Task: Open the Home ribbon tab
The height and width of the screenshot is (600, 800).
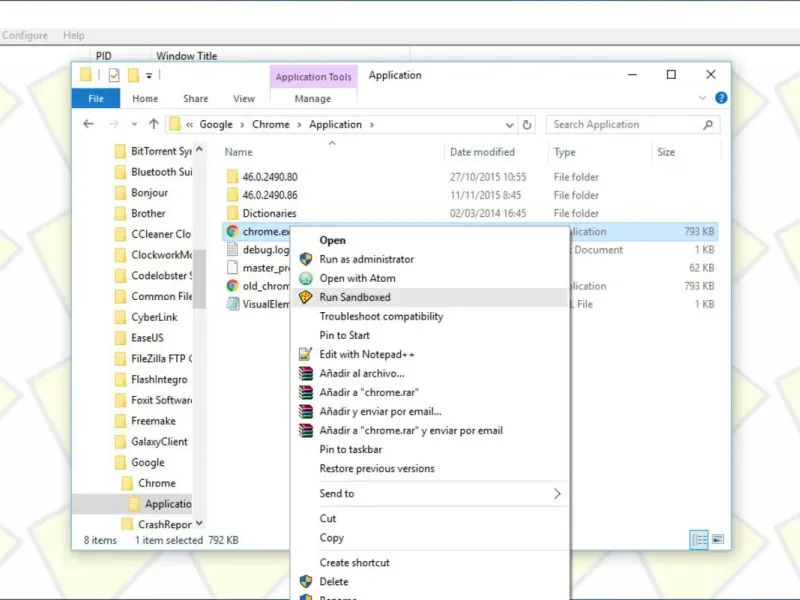Action: click(x=145, y=98)
